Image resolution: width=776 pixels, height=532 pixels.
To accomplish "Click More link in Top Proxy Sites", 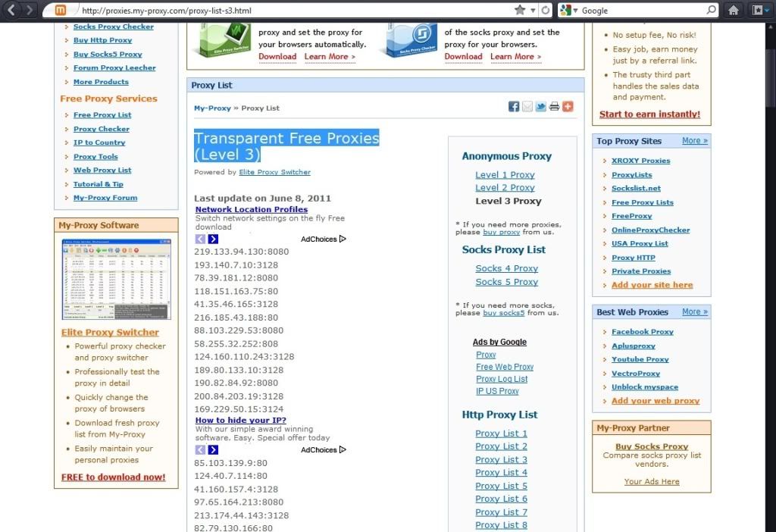I will click(x=695, y=140).
